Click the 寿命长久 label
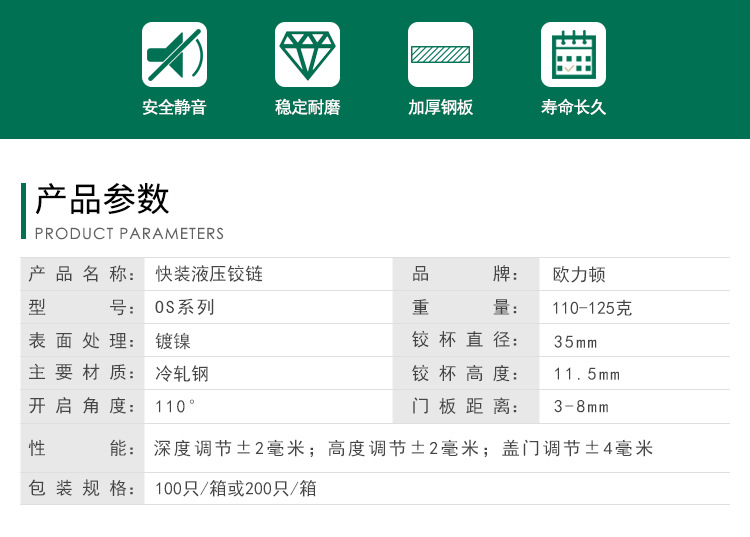Image resolution: width=750 pixels, height=537 pixels. 573,107
